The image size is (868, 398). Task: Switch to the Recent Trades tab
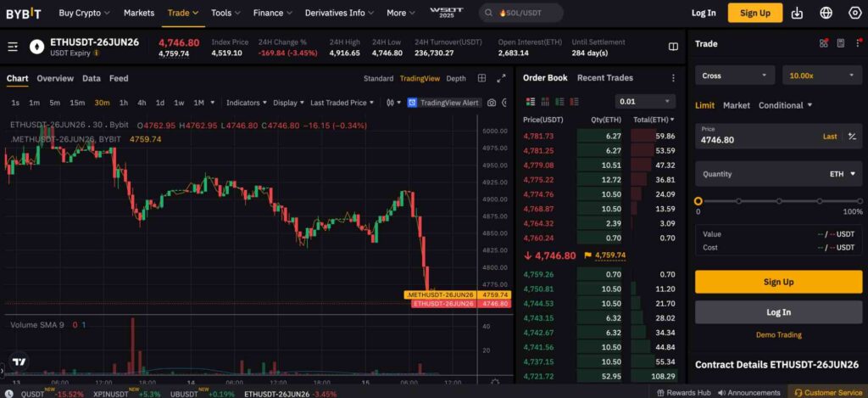[605, 78]
